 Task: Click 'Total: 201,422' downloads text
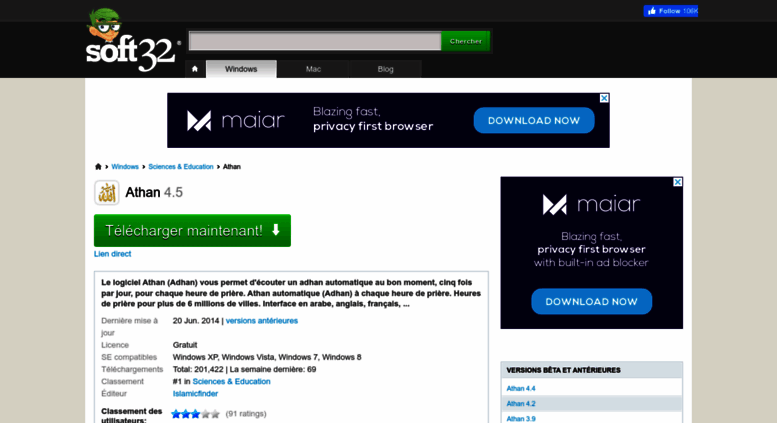[198, 369]
